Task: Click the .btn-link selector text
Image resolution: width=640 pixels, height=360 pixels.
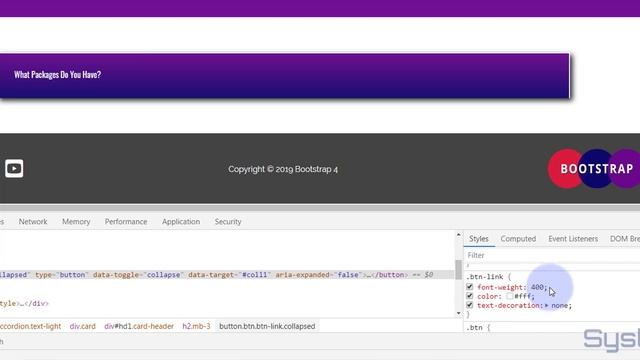Action: 485,277
